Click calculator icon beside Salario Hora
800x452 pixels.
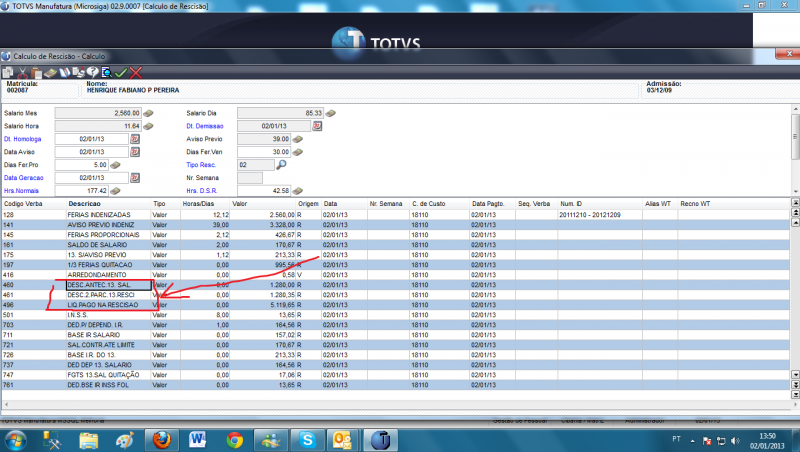point(148,126)
